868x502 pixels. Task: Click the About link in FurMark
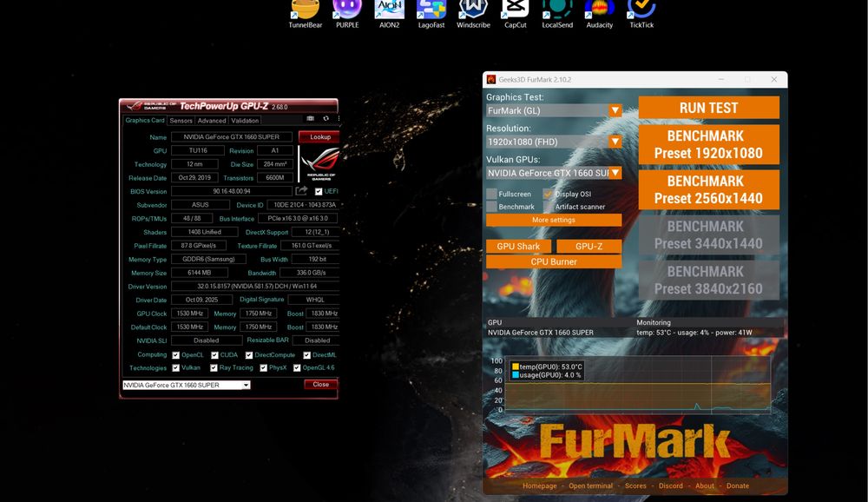[x=705, y=485]
